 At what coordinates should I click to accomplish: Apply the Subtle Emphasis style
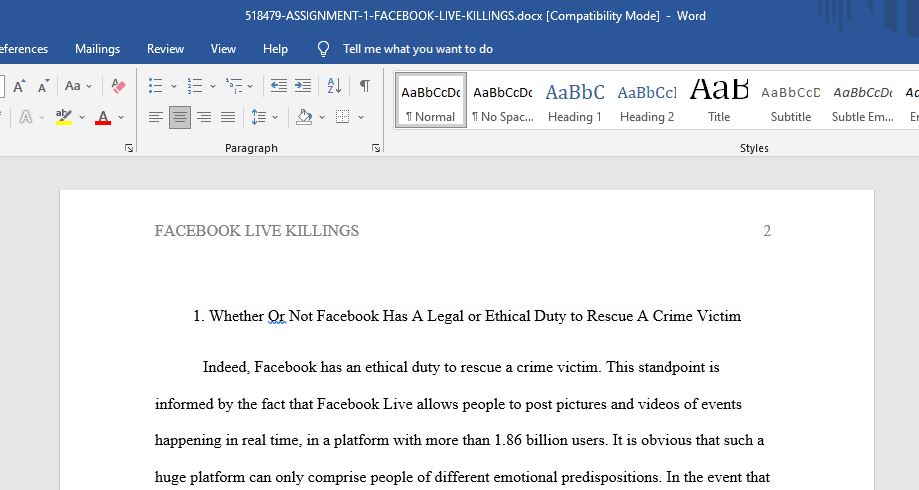pos(863,100)
